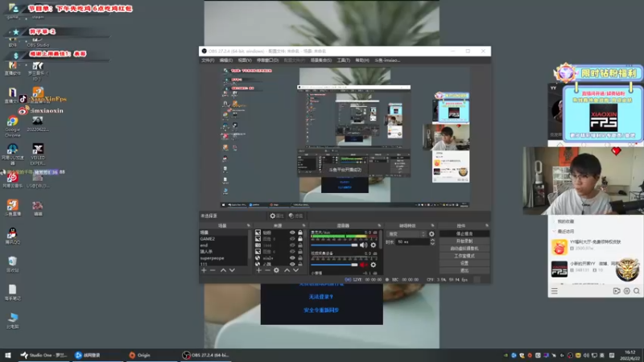The height and width of the screenshot is (362, 644).
Task: Click YY panel target circle icon
Action: (x=627, y=291)
